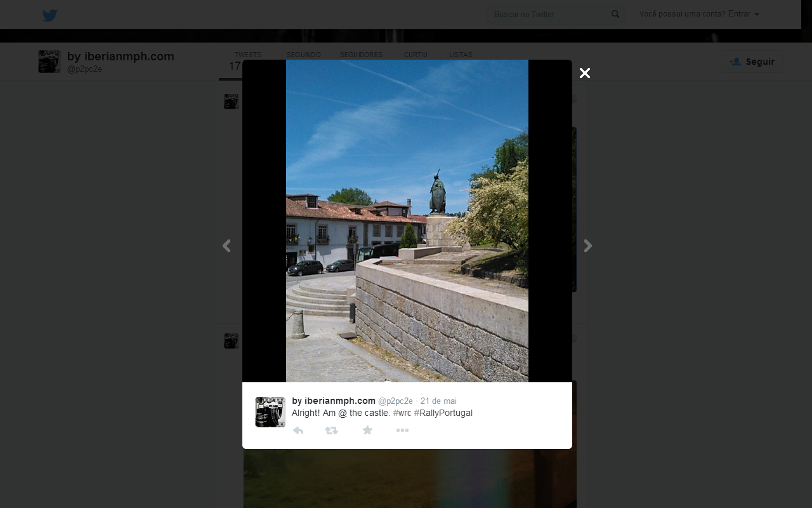
Task: Advance to the next photo arrow
Action: pos(588,246)
